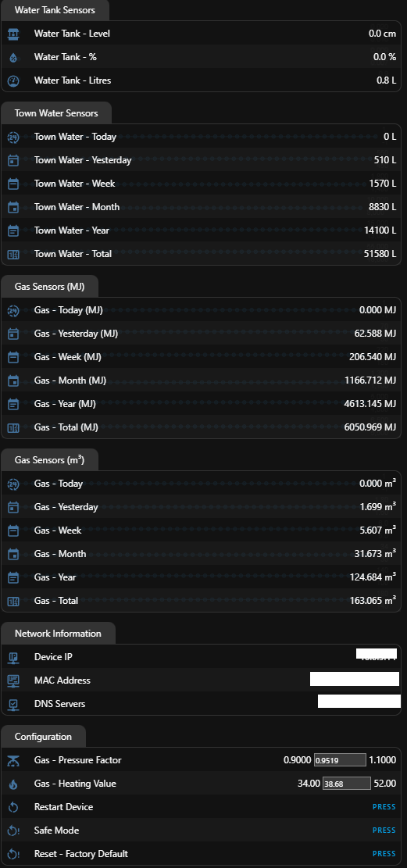Image resolution: width=407 pixels, height=868 pixels.
Task: Select the Gas Sensors (MJ) header tab
Action: tap(50, 287)
